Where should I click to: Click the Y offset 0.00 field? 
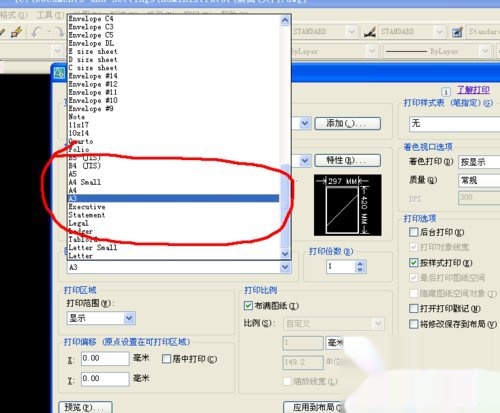[105, 379]
